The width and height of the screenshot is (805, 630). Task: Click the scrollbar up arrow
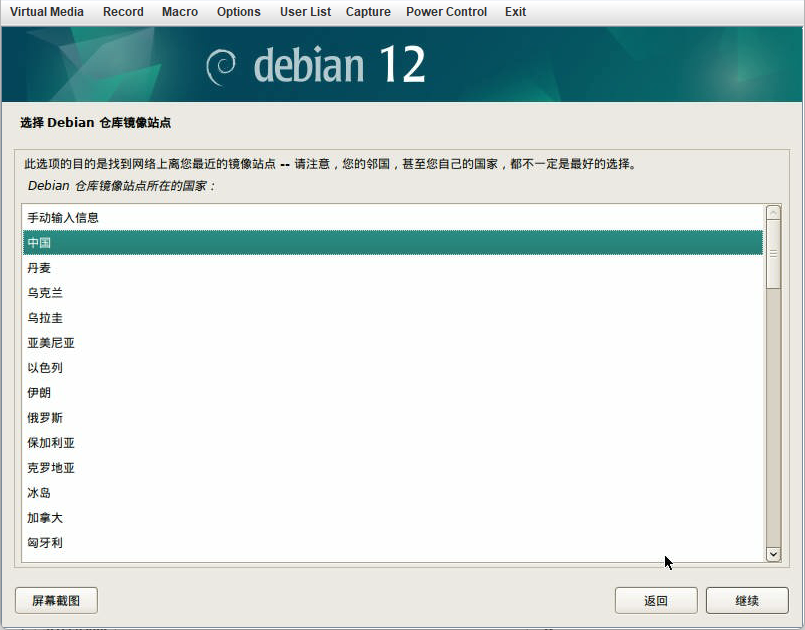pyautogui.click(x=773, y=211)
